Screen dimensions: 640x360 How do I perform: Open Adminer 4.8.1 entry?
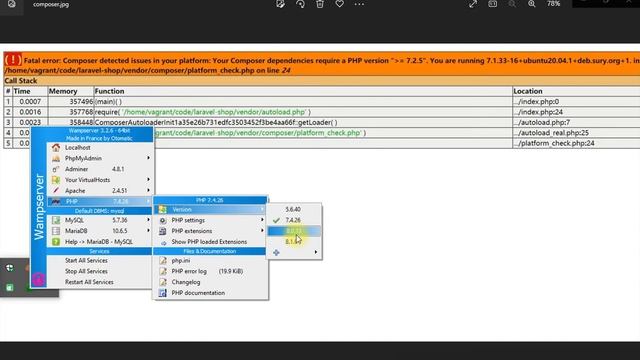[x=100, y=169]
